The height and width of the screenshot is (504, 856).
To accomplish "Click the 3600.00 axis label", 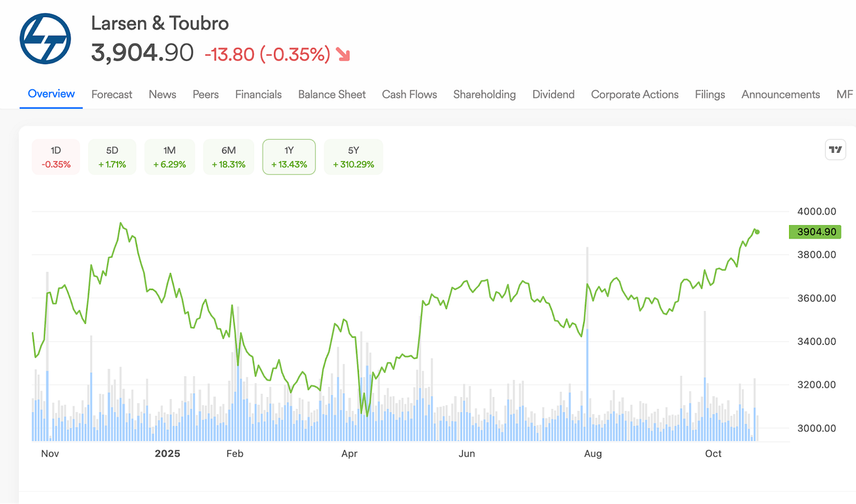I will [x=817, y=298].
